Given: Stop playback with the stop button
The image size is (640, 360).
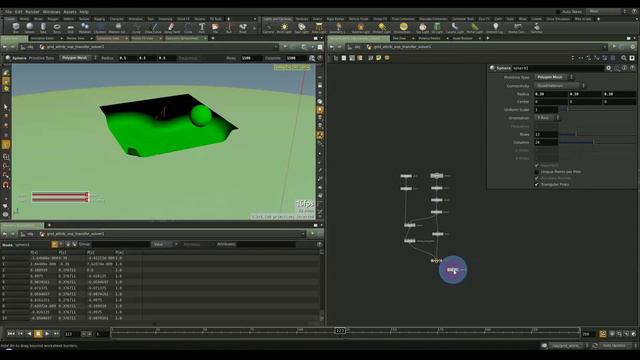Looking at the screenshot, I should click(38, 333).
